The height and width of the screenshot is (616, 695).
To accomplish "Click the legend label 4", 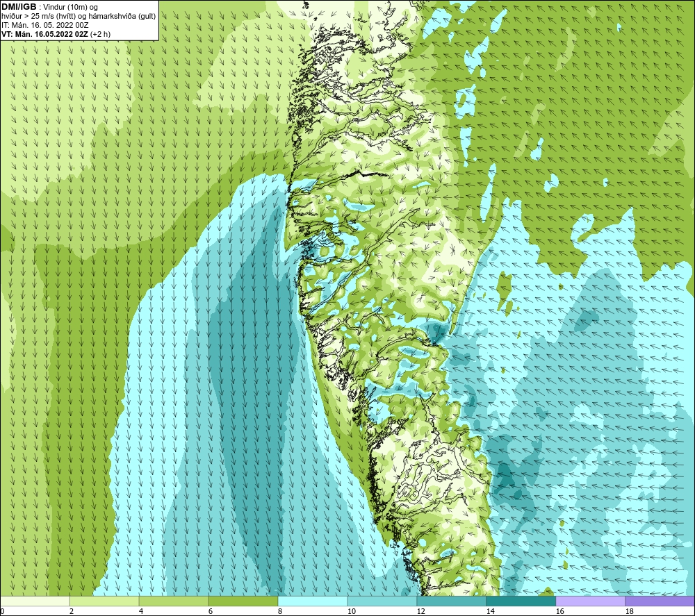I will click(x=140, y=612).
